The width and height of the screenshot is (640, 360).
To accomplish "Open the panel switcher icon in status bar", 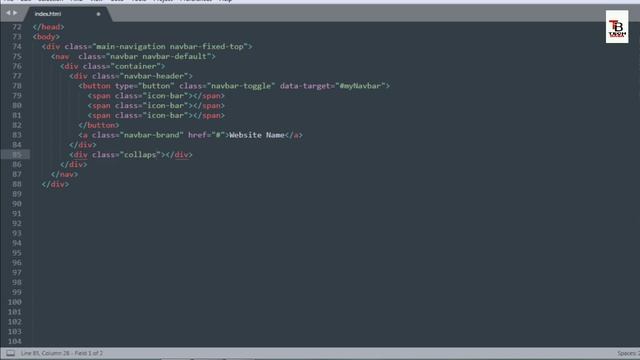I will pos(11,353).
